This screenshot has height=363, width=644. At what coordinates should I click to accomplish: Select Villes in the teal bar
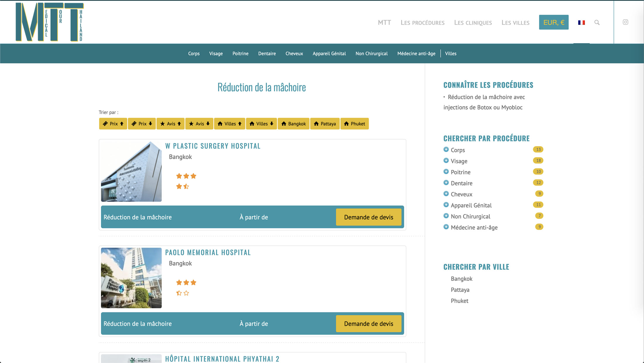tap(451, 54)
